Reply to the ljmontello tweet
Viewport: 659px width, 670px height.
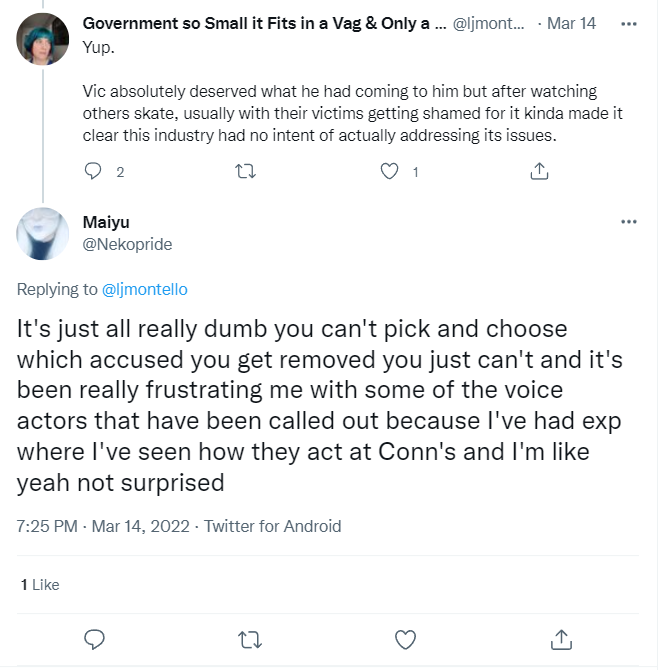point(93,171)
